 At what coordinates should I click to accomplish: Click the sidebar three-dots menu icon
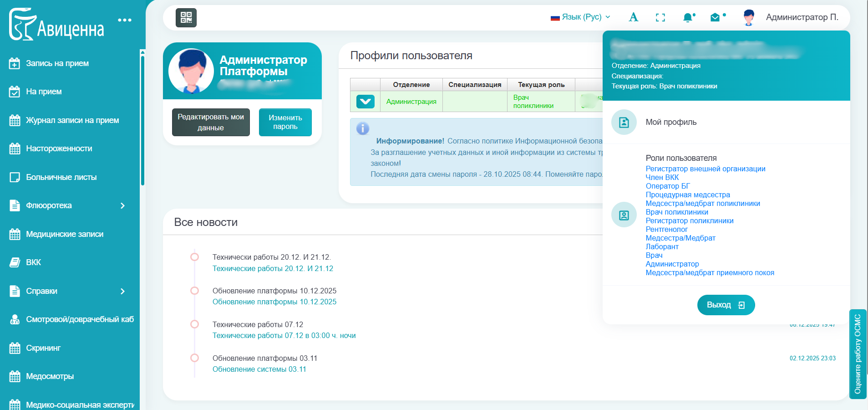click(124, 20)
